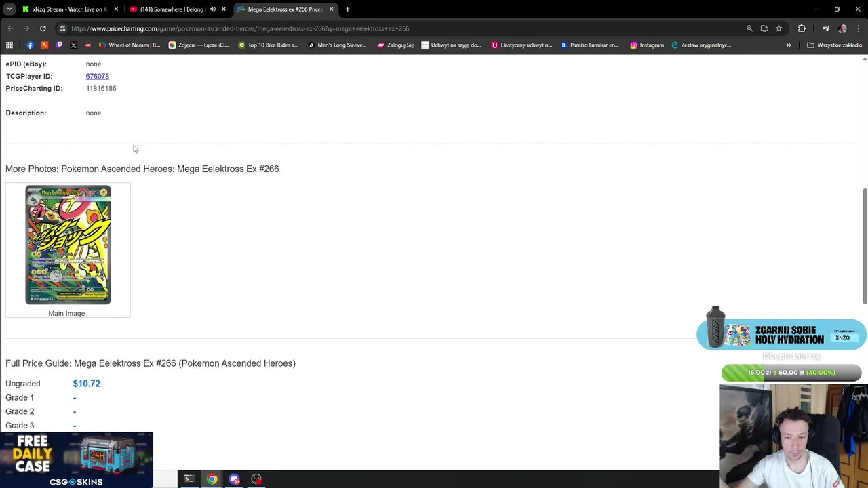
Task: Open the Facebook bookmark icon
Action: (30, 45)
